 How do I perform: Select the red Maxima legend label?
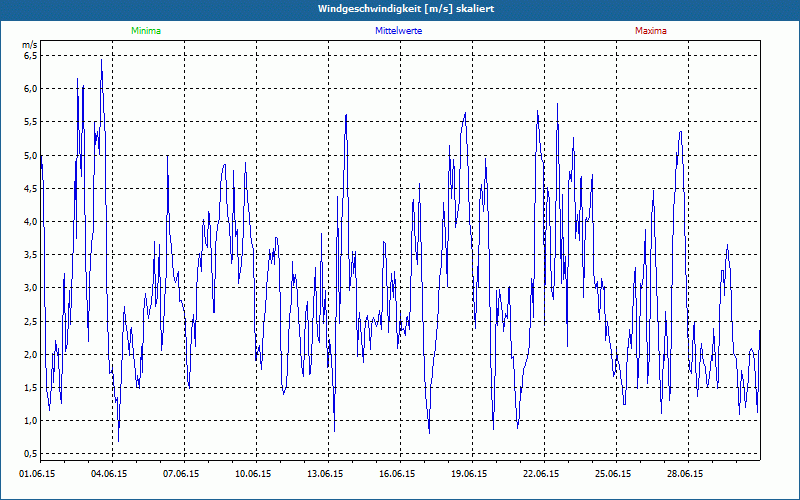pyautogui.click(x=651, y=31)
